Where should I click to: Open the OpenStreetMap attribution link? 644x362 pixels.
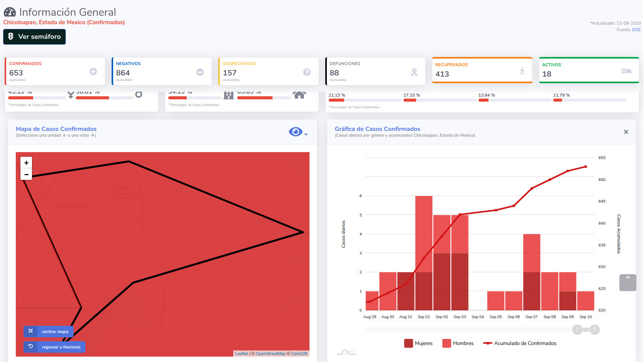tap(271, 354)
